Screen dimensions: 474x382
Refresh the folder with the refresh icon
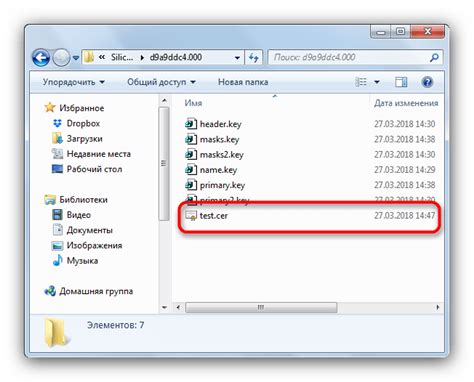(254, 58)
